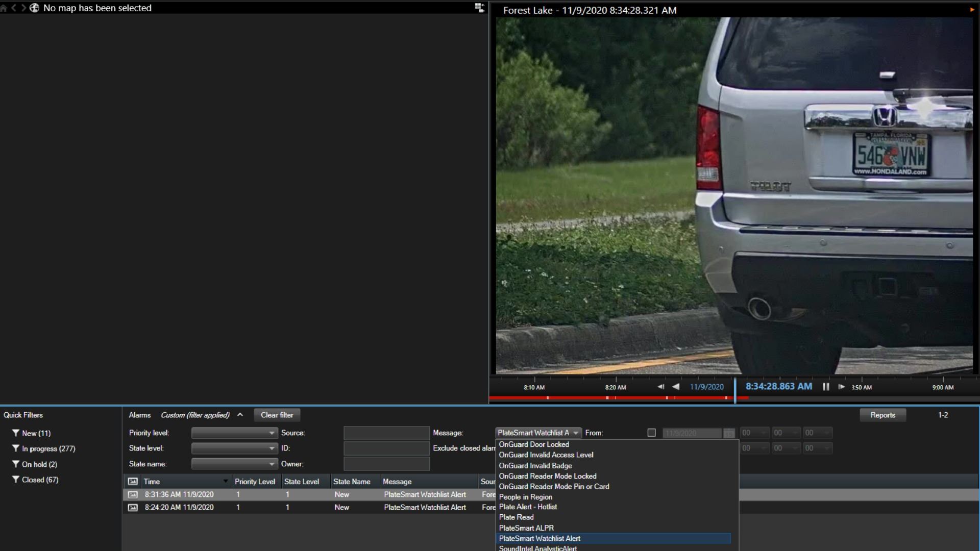Click the Forest Lake camera image
The width and height of the screenshot is (980, 551).
click(734, 196)
